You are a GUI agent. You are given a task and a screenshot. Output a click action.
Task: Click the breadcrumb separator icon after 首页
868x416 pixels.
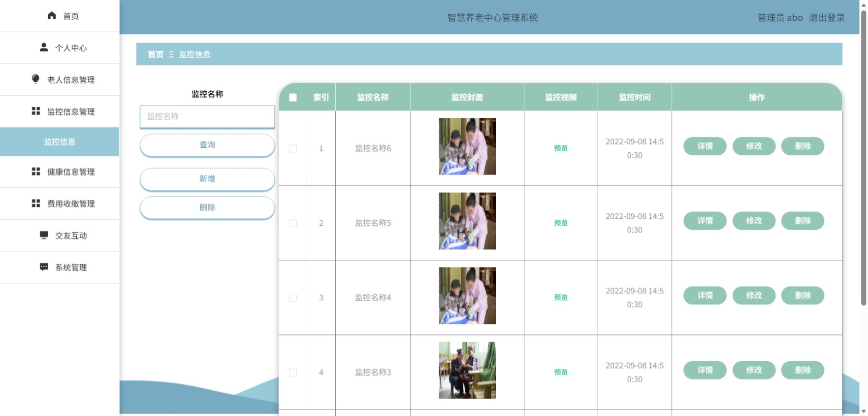(x=171, y=54)
